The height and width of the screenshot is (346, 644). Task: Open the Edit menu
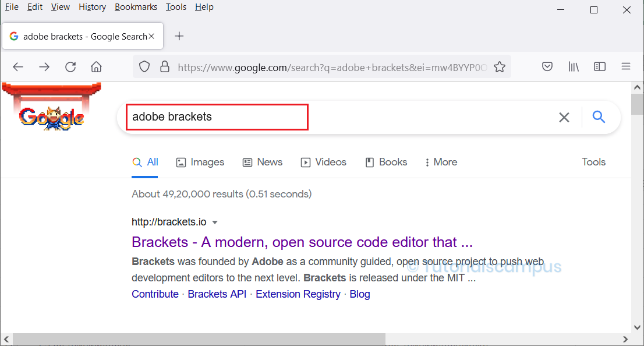(35, 7)
